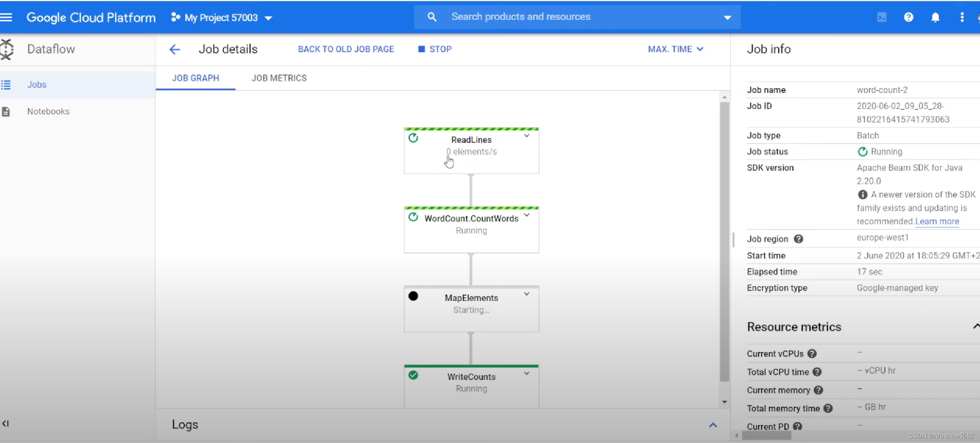Open the three-dot more options menu
Image resolution: width=980 pixels, height=443 pixels.
click(962, 17)
